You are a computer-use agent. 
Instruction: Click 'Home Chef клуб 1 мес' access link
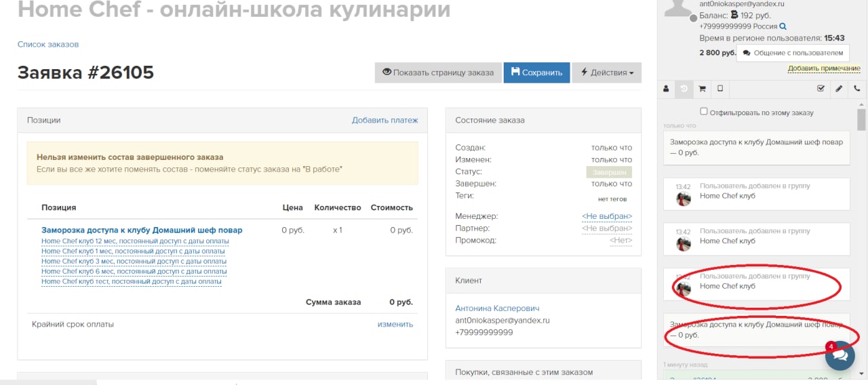point(133,251)
